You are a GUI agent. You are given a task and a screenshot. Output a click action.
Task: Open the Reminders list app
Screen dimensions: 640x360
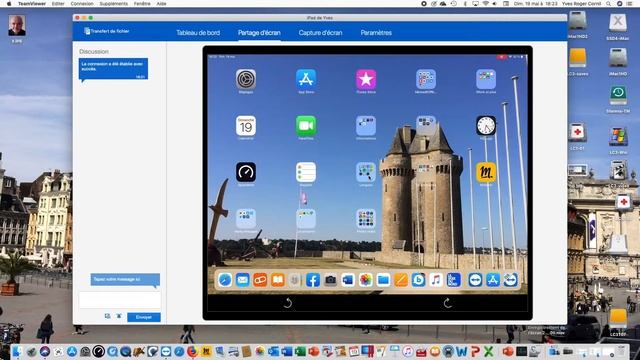(x=306, y=172)
